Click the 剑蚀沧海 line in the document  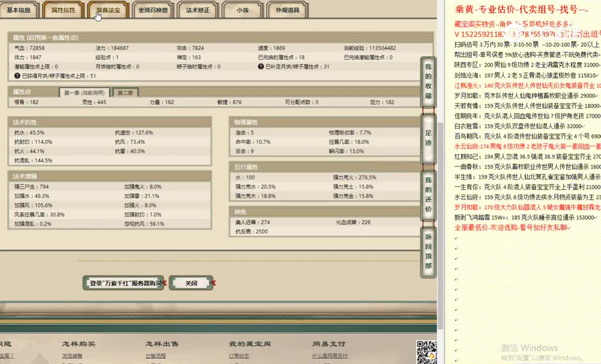(526, 75)
